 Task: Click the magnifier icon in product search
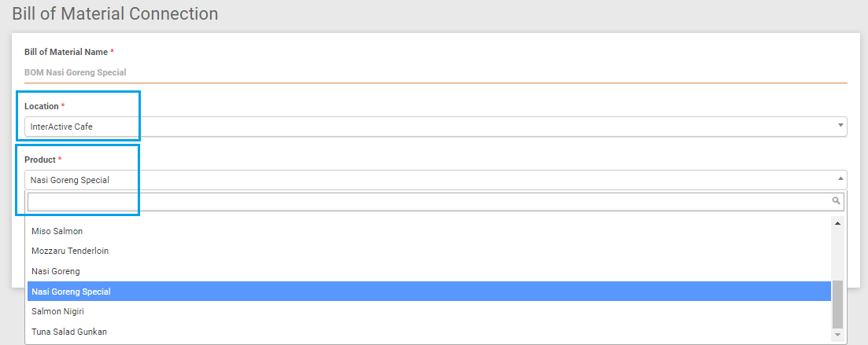(x=837, y=201)
